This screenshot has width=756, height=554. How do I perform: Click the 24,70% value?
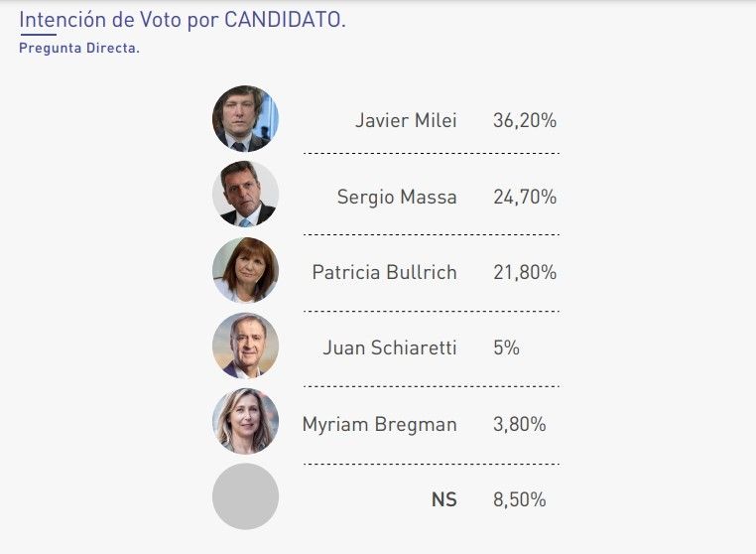point(525,197)
